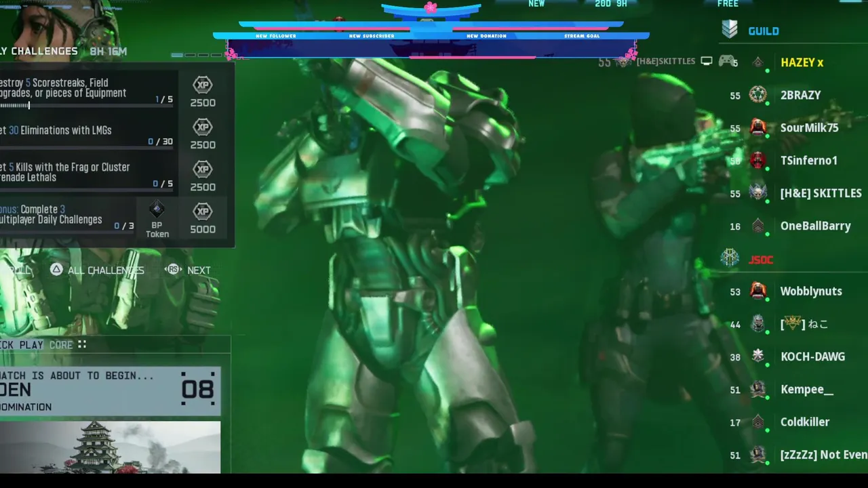Select OneBallBarry rank emblem
This screenshot has width=868, height=488.
(758, 226)
